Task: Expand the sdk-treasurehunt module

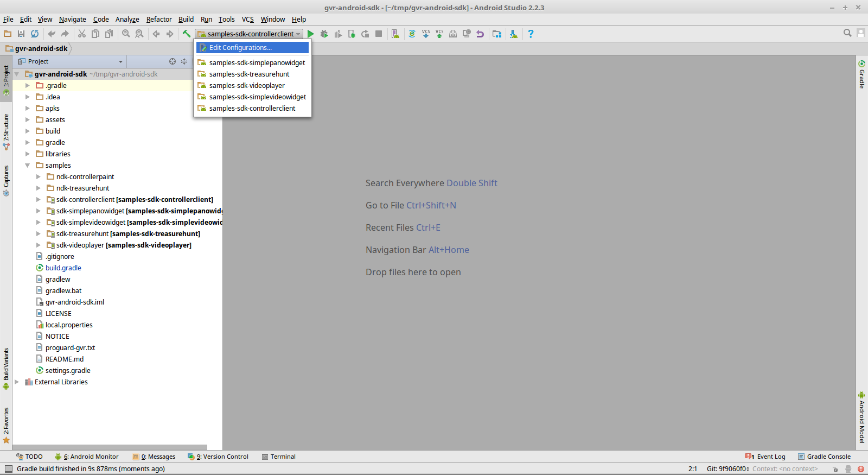Action: click(x=39, y=234)
